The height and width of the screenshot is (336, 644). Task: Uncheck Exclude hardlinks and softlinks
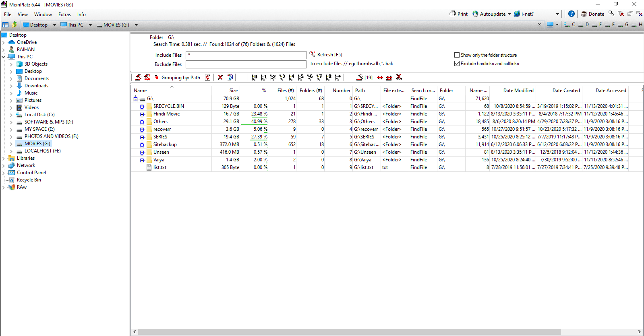(457, 64)
